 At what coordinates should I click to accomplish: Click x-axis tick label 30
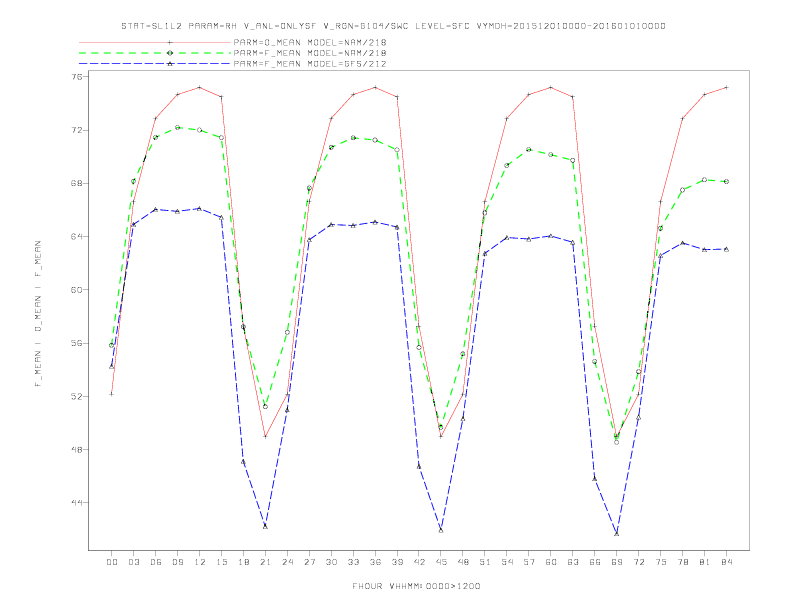click(x=331, y=562)
